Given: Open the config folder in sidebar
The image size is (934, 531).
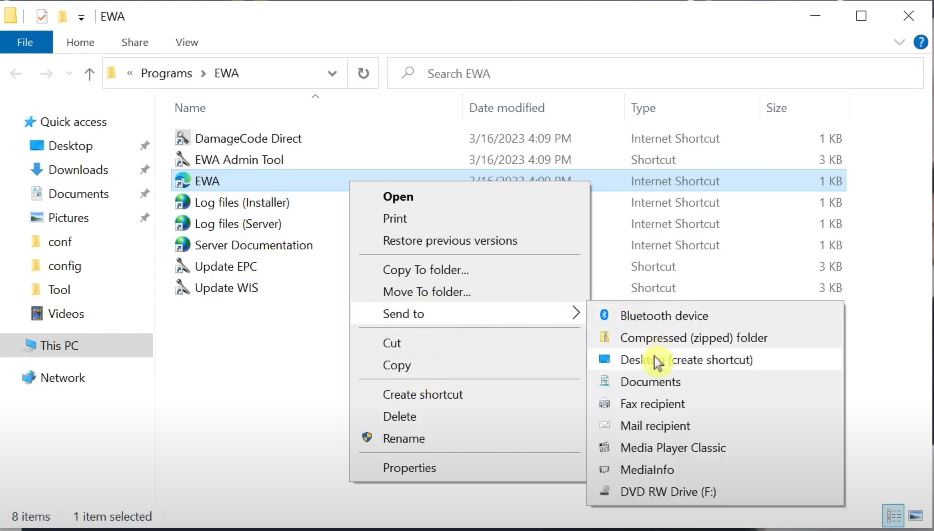Looking at the screenshot, I should click(x=64, y=266).
